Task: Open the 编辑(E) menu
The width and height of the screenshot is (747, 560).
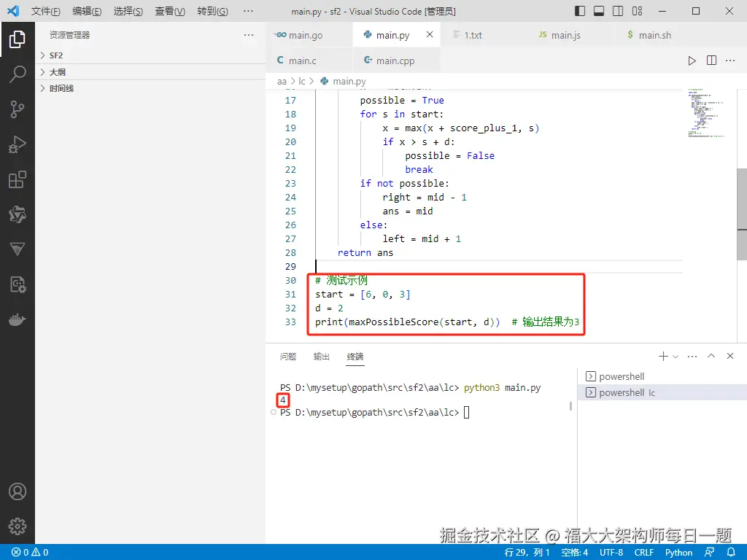Action: pyautogui.click(x=87, y=11)
